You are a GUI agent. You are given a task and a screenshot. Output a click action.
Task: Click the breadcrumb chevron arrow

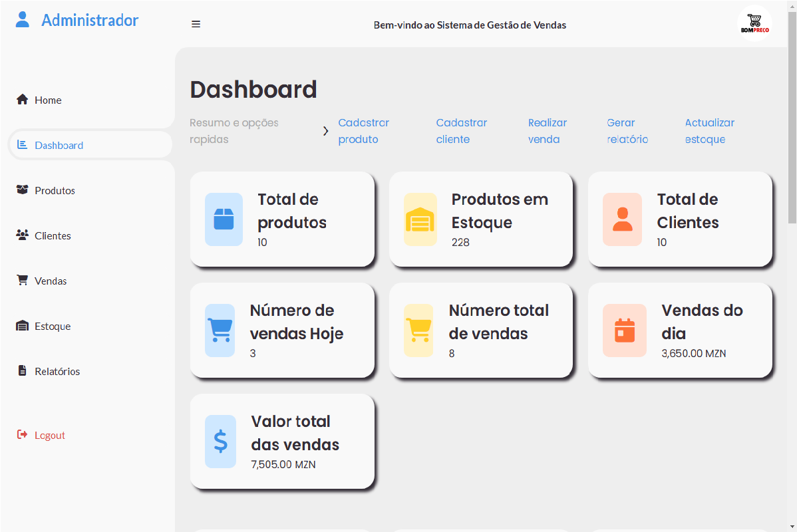[325, 131]
